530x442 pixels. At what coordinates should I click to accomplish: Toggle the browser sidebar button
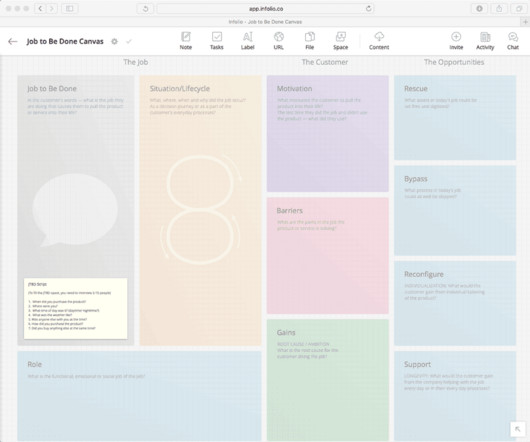click(70, 8)
